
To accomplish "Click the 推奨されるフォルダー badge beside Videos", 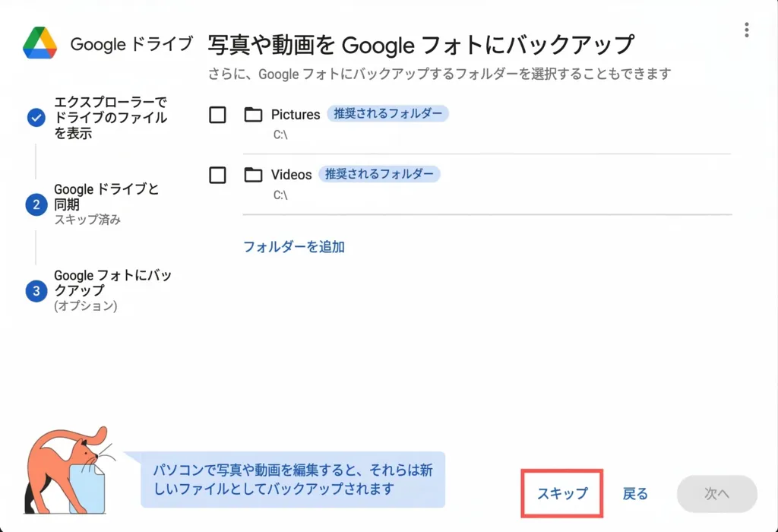I will point(379,174).
